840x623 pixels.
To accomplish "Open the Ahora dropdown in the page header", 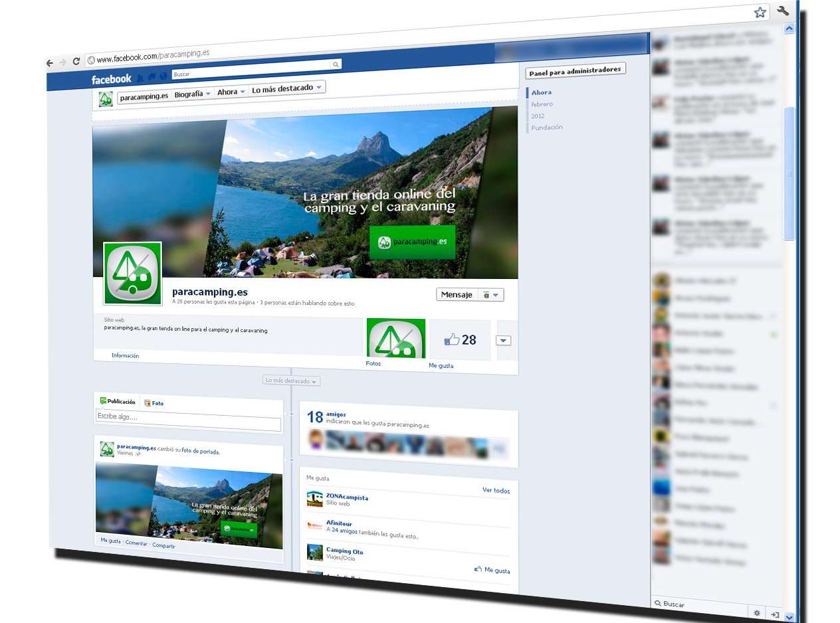I will [x=231, y=92].
